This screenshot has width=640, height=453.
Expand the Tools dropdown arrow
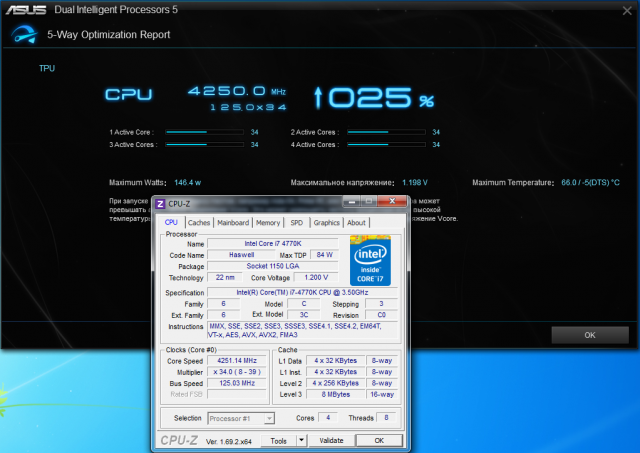point(301,441)
